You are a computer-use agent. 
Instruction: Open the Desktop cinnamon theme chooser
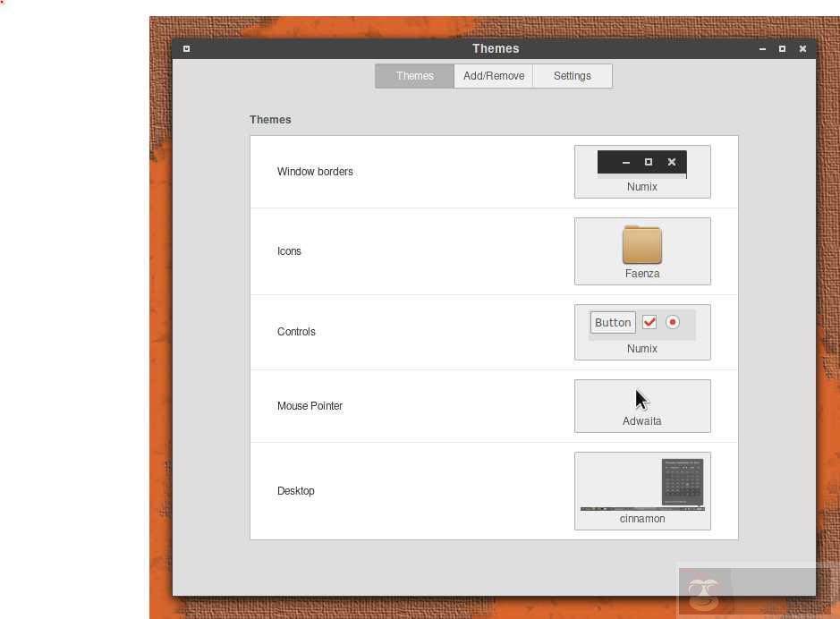tap(642, 491)
